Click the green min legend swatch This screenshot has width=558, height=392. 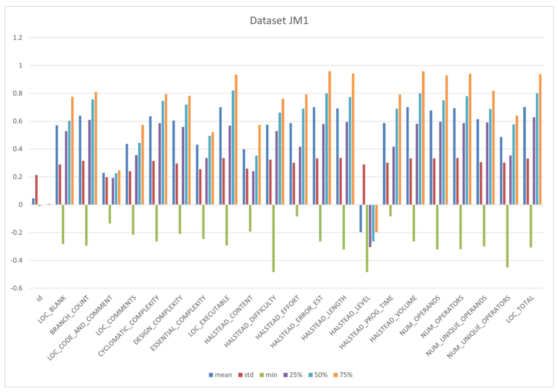pos(262,375)
